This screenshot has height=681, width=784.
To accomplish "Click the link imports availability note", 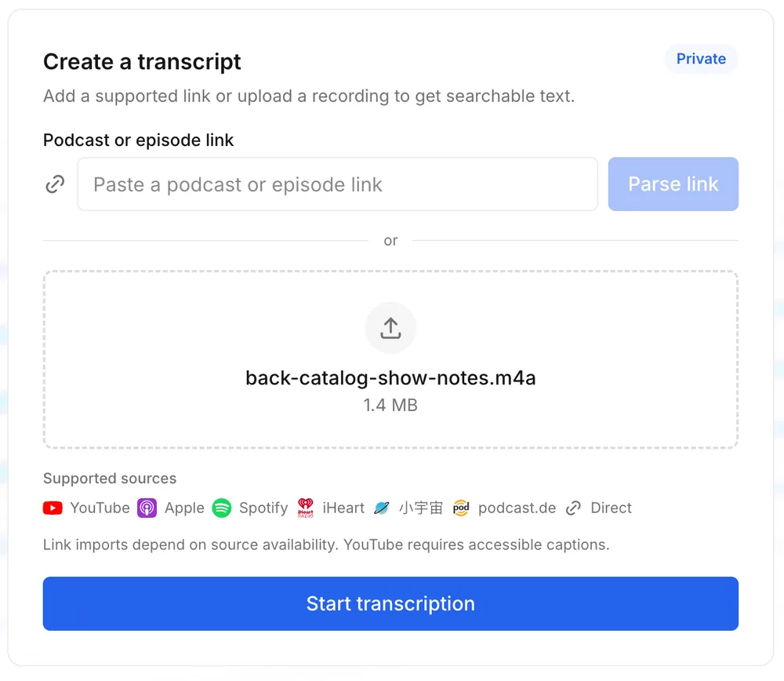I will coord(326,544).
